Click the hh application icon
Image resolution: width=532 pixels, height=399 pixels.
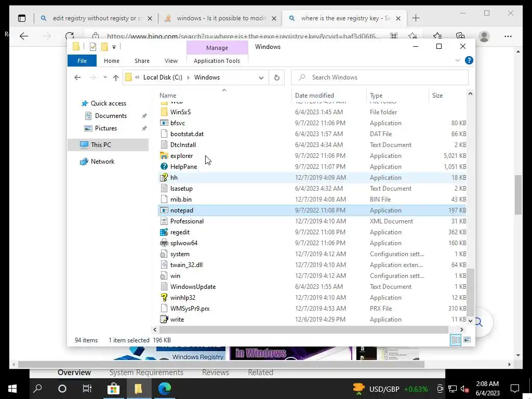coord(164,178)
